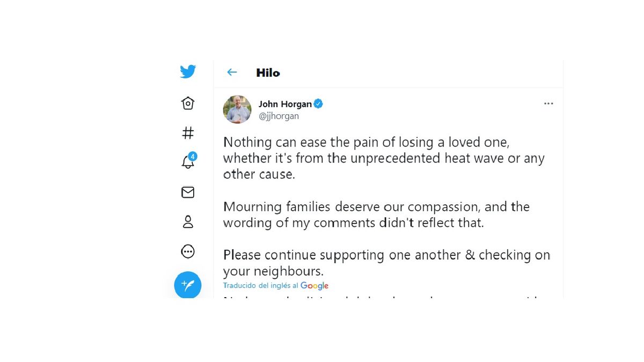Click the @jjhorgan handle
The height and width of the screenshot is (362, 644).
point(279,116)
